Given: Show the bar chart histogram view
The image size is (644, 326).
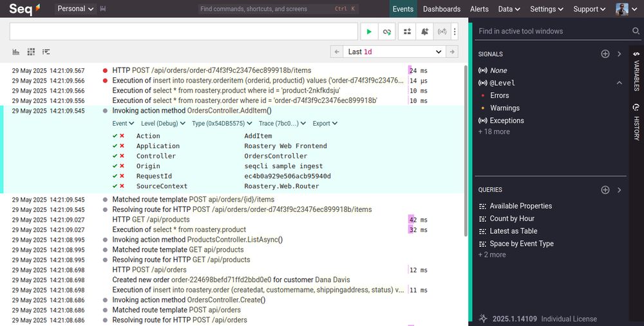Looking at the screenshot, I should tap(16, 52).
